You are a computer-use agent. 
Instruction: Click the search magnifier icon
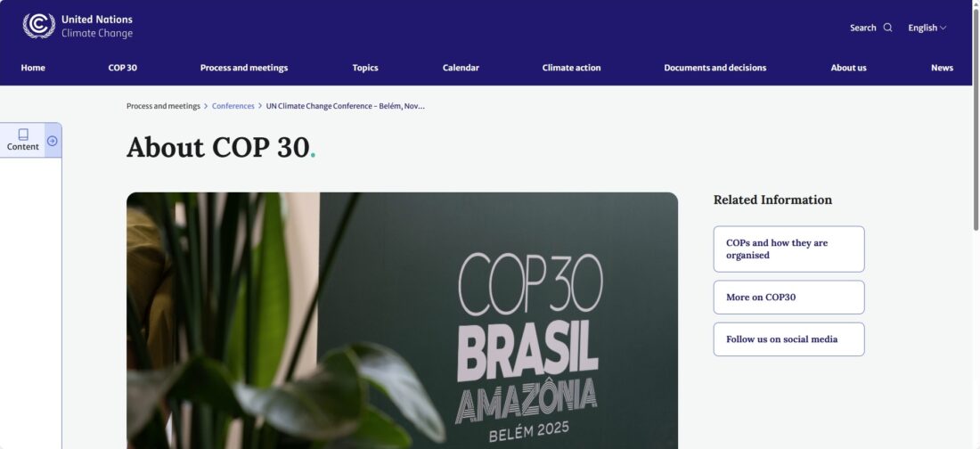[887, 28]
